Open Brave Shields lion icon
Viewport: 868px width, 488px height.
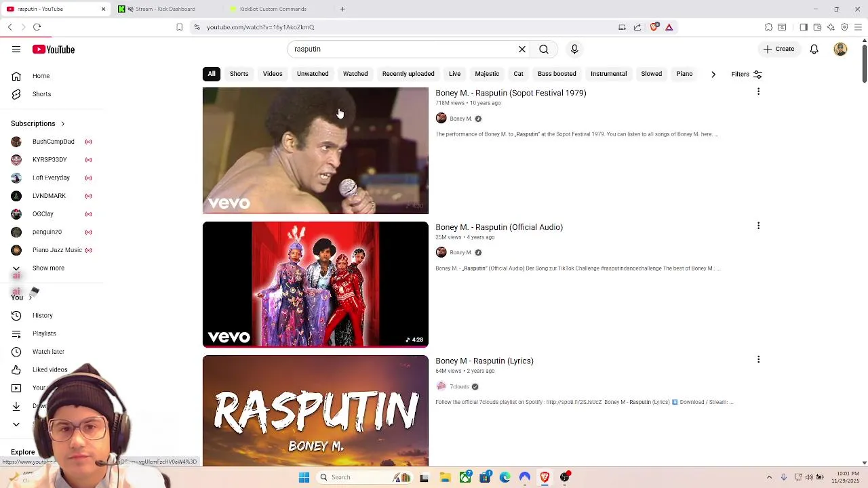(x=654, y=27)
